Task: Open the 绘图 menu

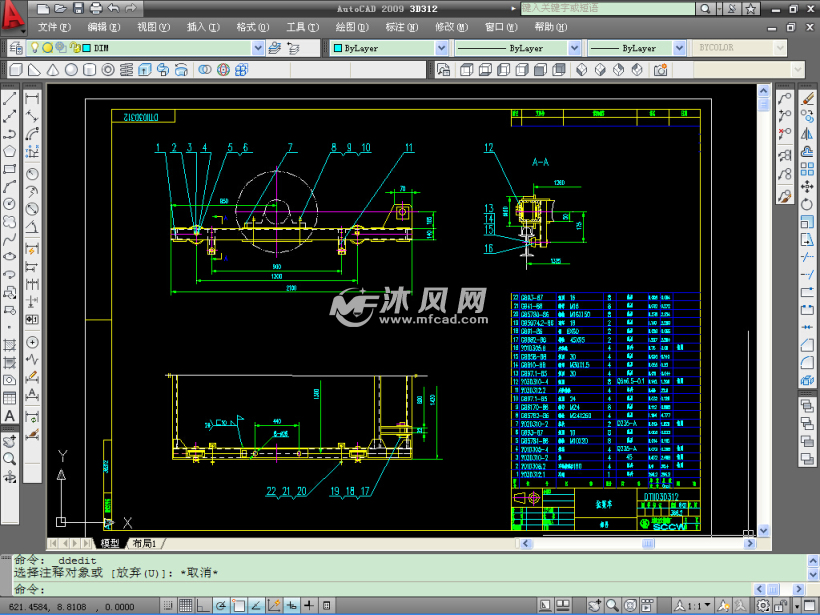Action: click(x=349, y=28)
